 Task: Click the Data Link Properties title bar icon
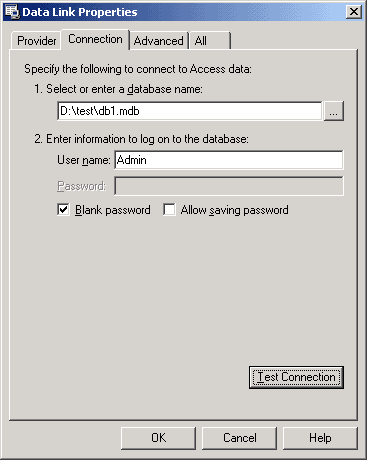(12, 12)
